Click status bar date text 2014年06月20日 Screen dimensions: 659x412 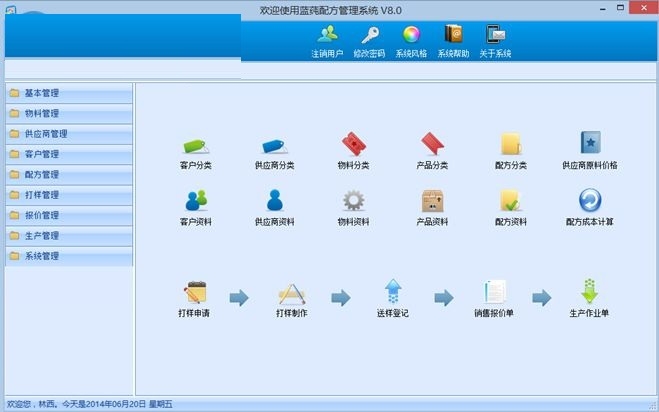coord(116,404)
